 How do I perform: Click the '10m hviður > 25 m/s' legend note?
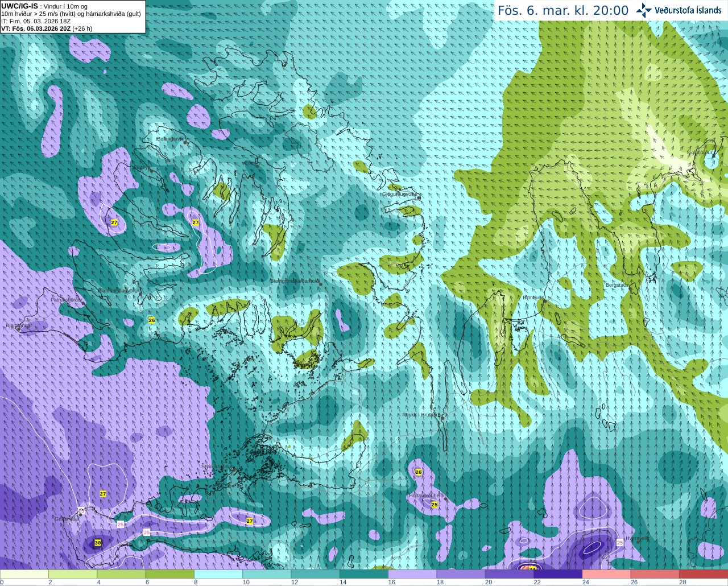pos(71,14)
